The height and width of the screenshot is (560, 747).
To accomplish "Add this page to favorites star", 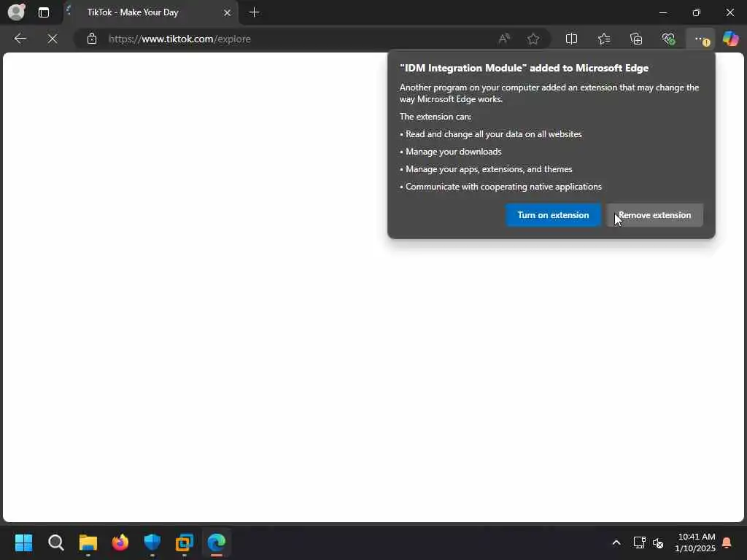I will (x=533, y=39).
